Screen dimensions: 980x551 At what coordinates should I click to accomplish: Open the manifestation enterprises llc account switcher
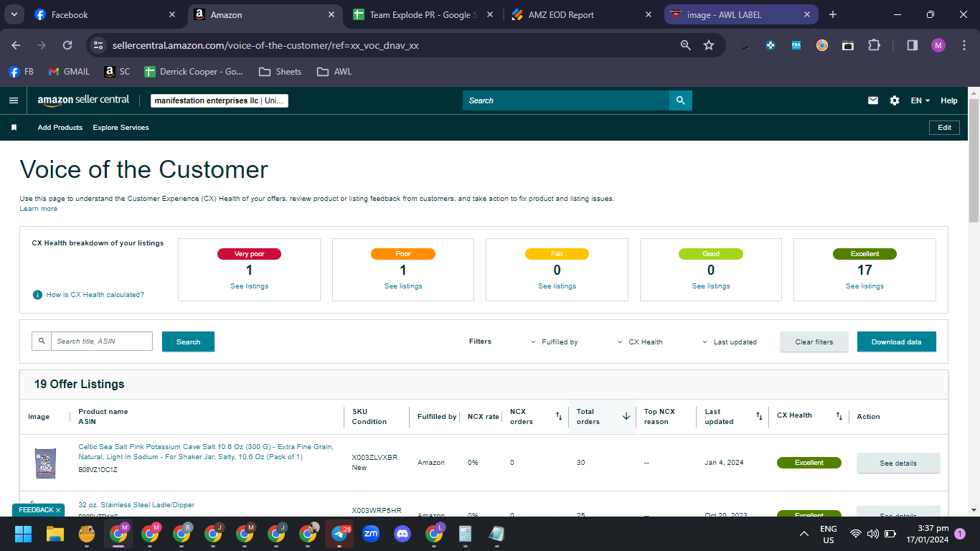(220, 100)
